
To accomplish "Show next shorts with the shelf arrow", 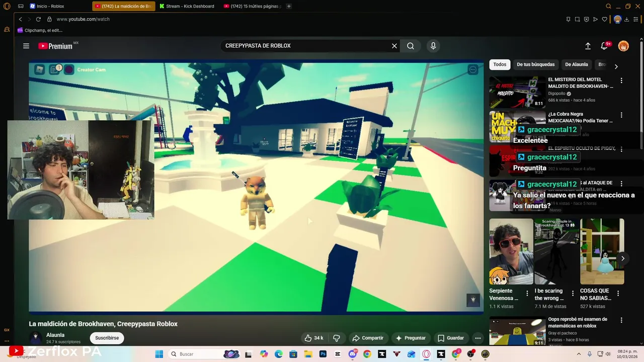I will coord(623,258).
